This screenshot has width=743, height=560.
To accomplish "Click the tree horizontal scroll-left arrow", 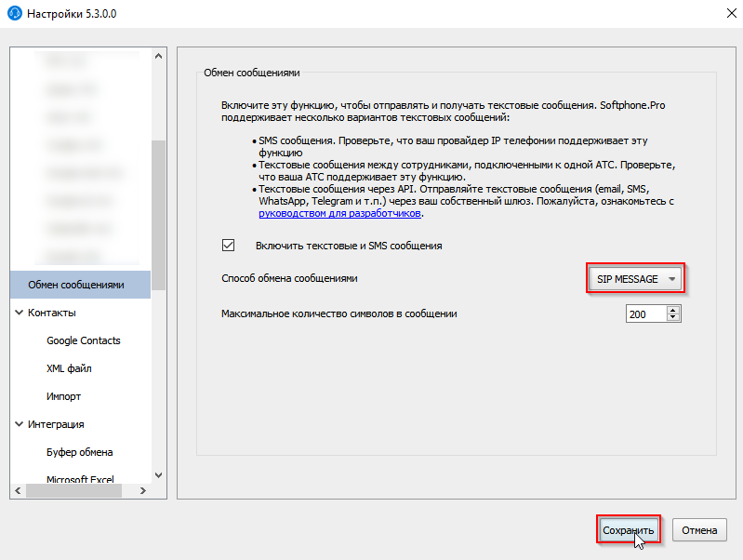I will [18, 491].
